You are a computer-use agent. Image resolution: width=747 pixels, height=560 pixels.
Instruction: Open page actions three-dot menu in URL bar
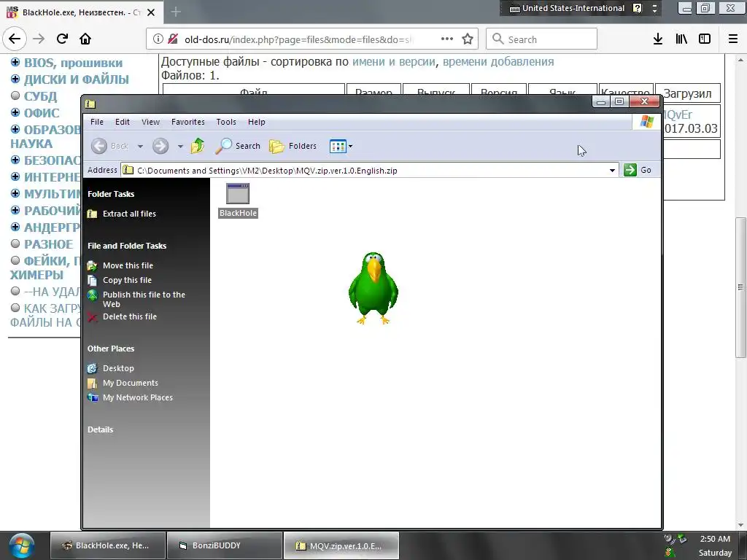click(447, 39)
